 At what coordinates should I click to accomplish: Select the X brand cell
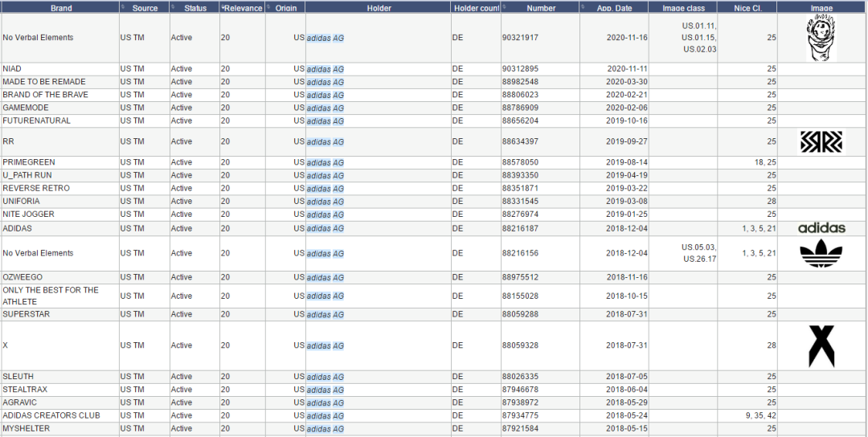(59, 345)
